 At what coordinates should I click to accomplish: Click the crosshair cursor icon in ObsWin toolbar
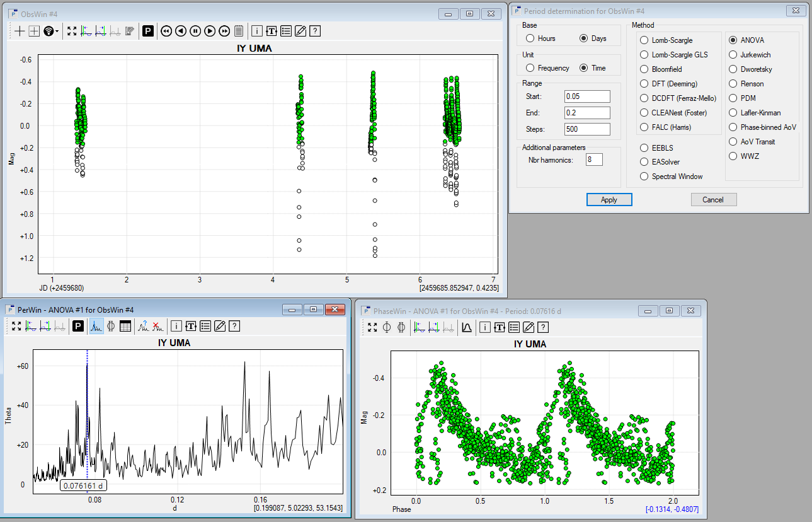coord(20,31)
